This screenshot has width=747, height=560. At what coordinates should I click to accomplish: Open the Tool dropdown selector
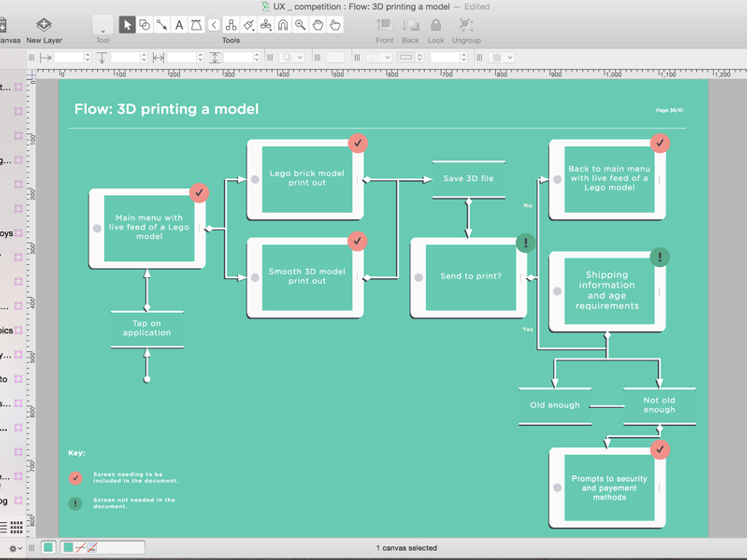102,26
